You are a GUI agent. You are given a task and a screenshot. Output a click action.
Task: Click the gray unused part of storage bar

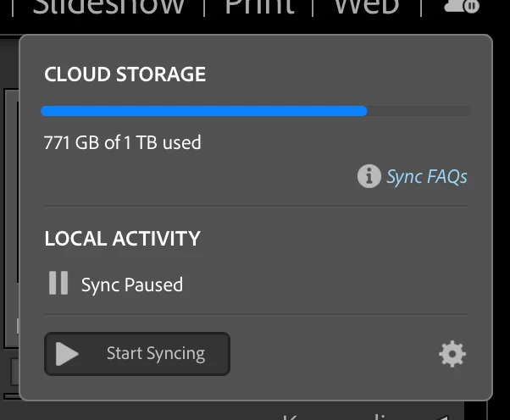pos(419,111)
